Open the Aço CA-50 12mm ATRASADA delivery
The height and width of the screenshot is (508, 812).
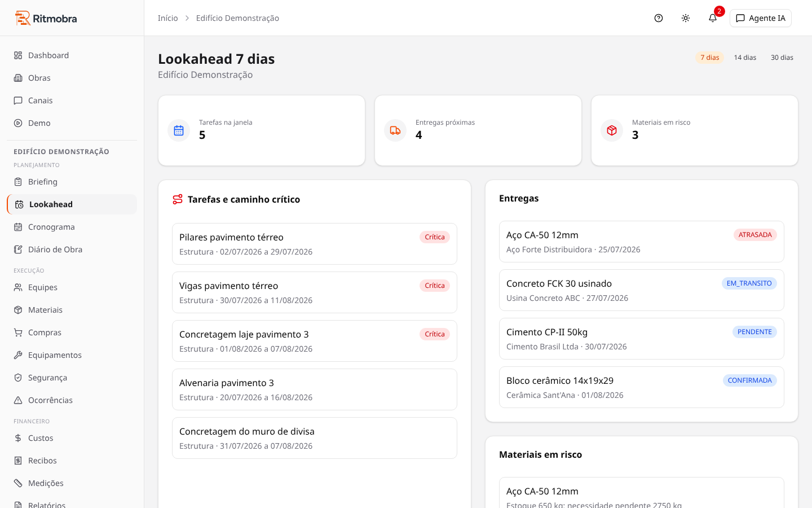point(642,242)
